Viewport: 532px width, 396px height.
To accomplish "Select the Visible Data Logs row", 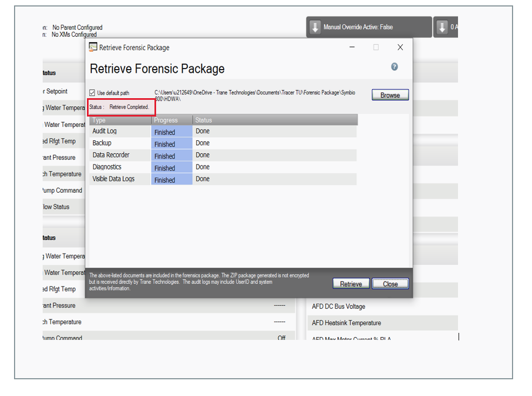I will [x=223, y=179].
